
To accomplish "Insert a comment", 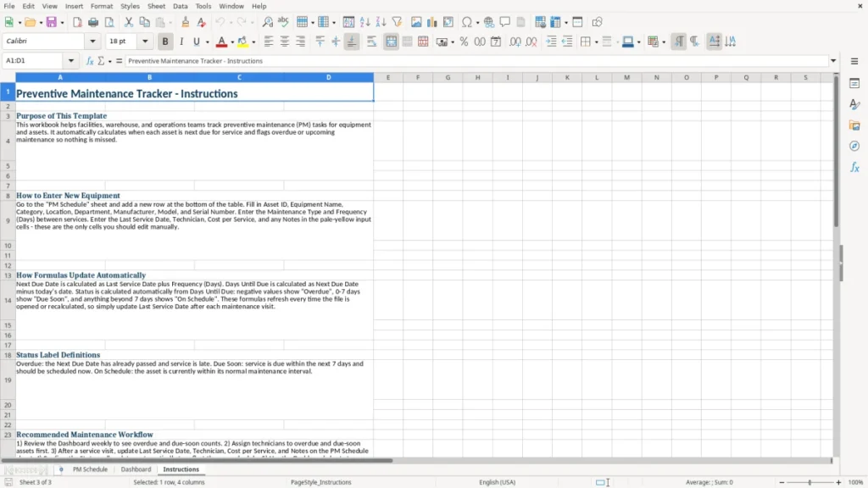I will (x=505, y=22).
